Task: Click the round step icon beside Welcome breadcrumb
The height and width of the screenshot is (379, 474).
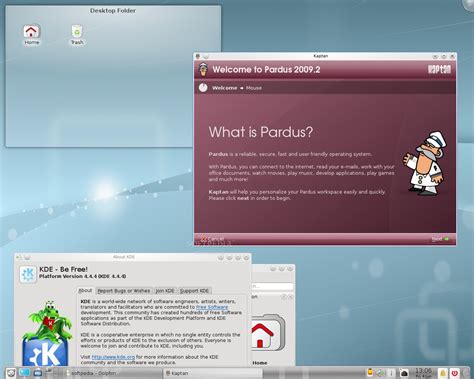Action: tap(203, 88)
